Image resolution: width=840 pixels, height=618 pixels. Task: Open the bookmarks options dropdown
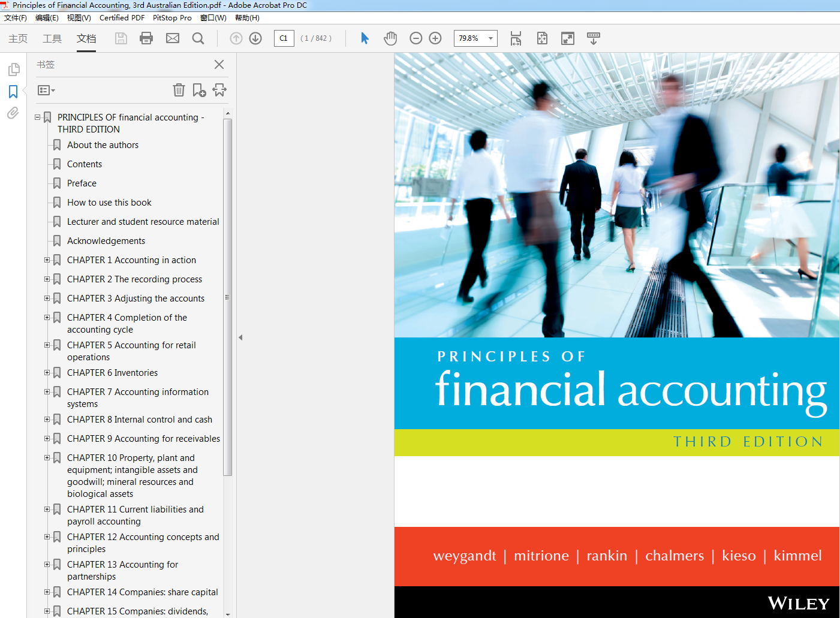point(46,90)
